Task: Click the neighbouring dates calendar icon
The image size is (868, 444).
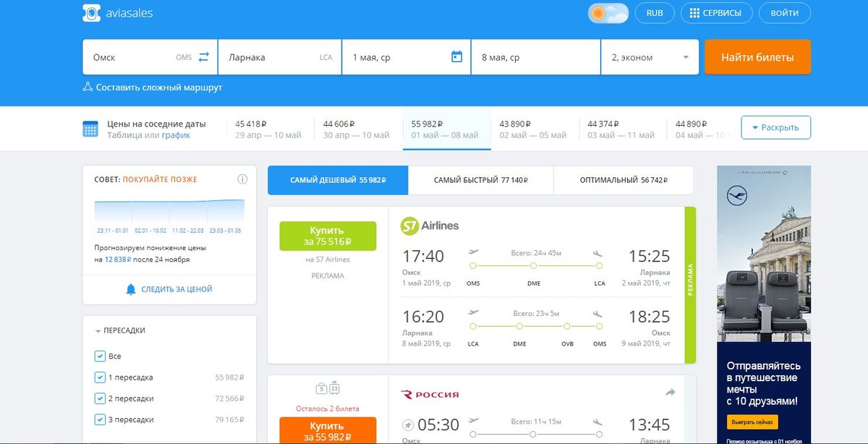Action: click(90, 129)
